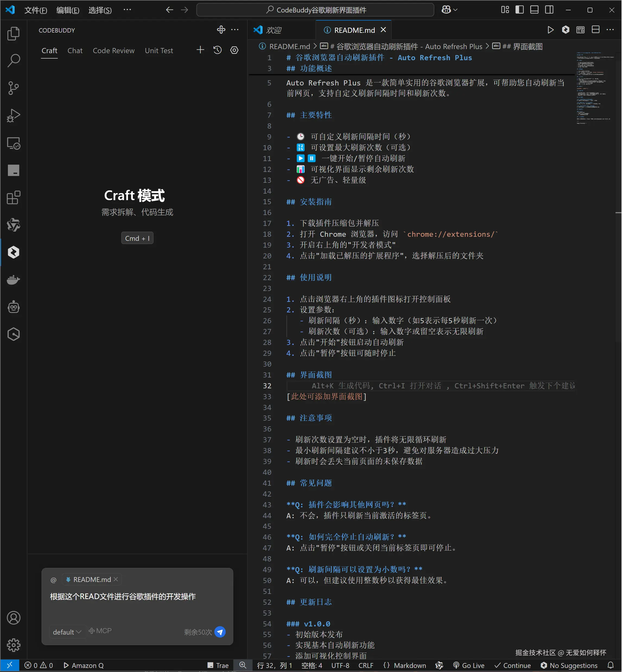Start a new CodeBuddy chat session
622x672 pixels.
pos(200,50)
